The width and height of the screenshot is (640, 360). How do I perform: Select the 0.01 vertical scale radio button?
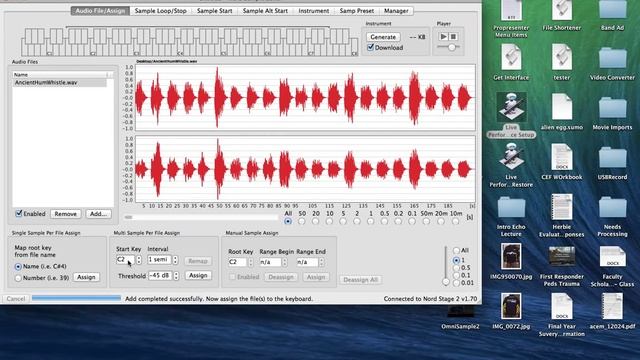tap(456, 283)
